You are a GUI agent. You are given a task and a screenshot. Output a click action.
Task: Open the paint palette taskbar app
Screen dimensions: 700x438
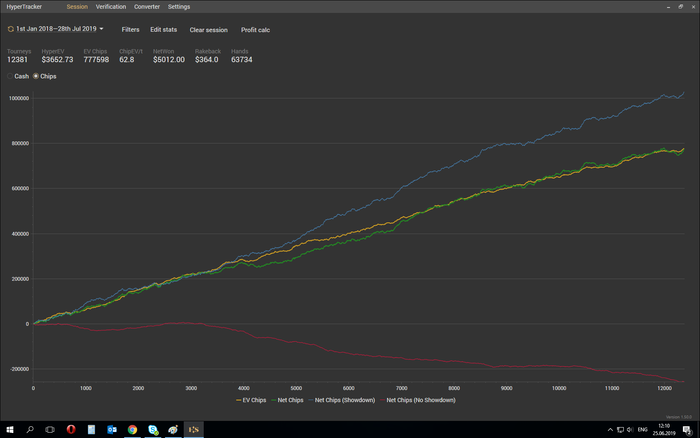point(173,430)
